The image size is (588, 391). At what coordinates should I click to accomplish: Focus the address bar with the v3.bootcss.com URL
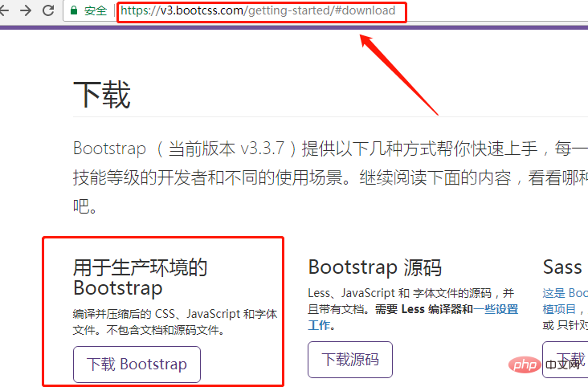[258, 11]
